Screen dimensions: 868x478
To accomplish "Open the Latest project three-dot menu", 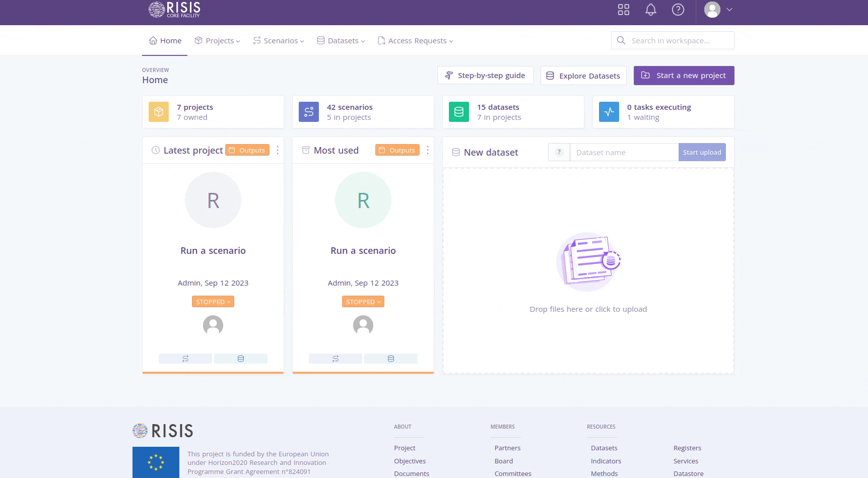I will point(278,150).
